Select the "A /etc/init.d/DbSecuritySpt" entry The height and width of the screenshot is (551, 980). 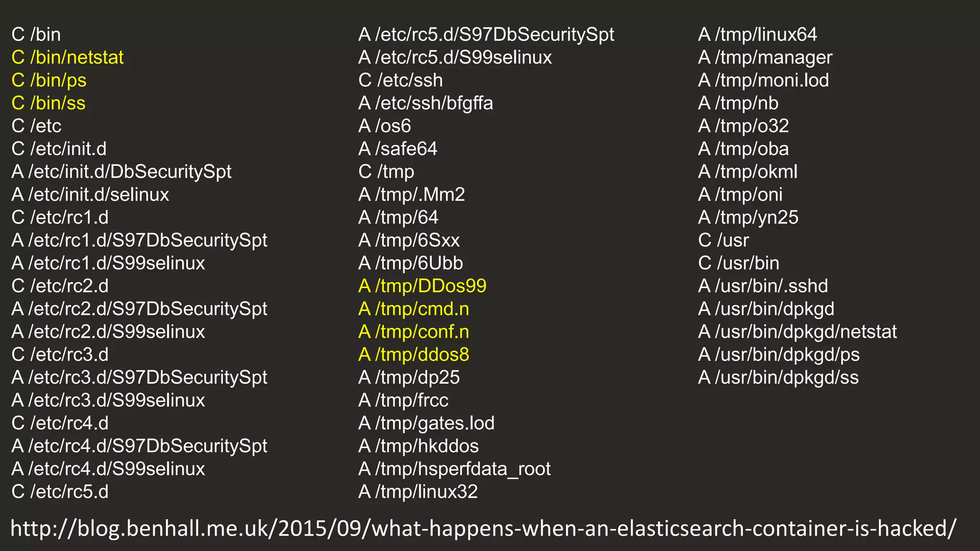coord(122,172)
